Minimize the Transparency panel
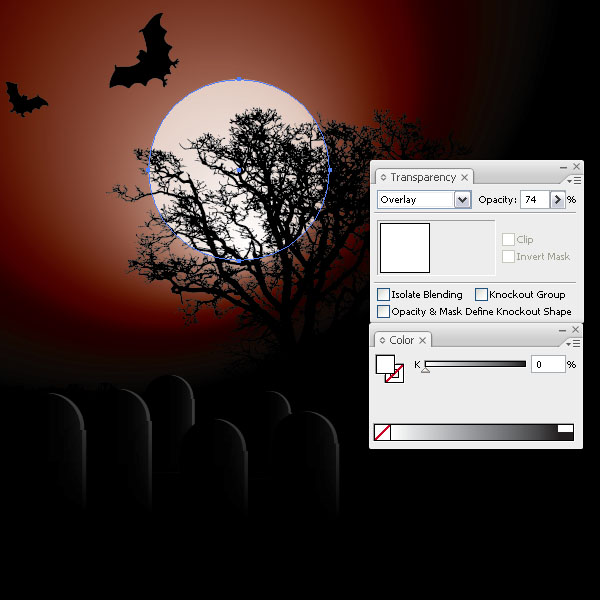 coord(563,167)
